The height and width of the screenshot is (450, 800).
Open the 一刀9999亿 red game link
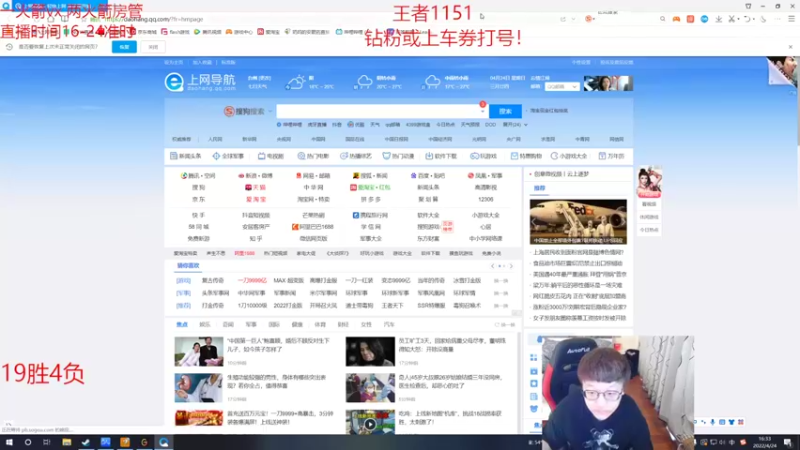252,281
